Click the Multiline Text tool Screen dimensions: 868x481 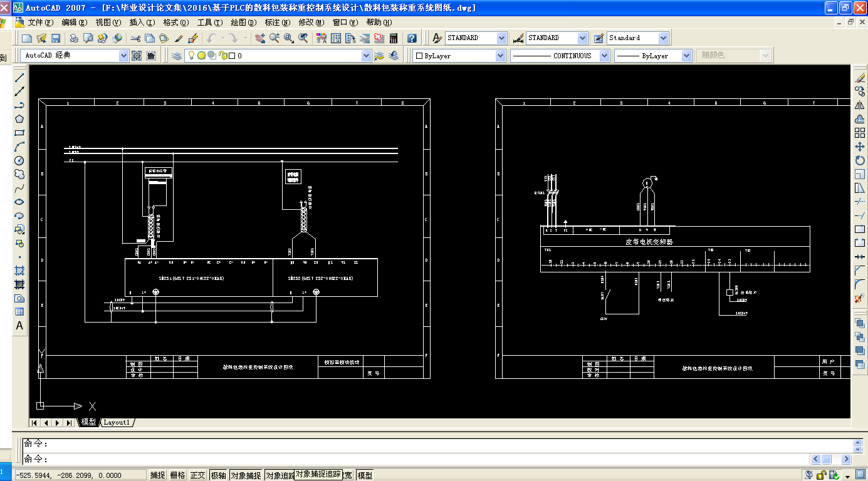coord(19,326)
